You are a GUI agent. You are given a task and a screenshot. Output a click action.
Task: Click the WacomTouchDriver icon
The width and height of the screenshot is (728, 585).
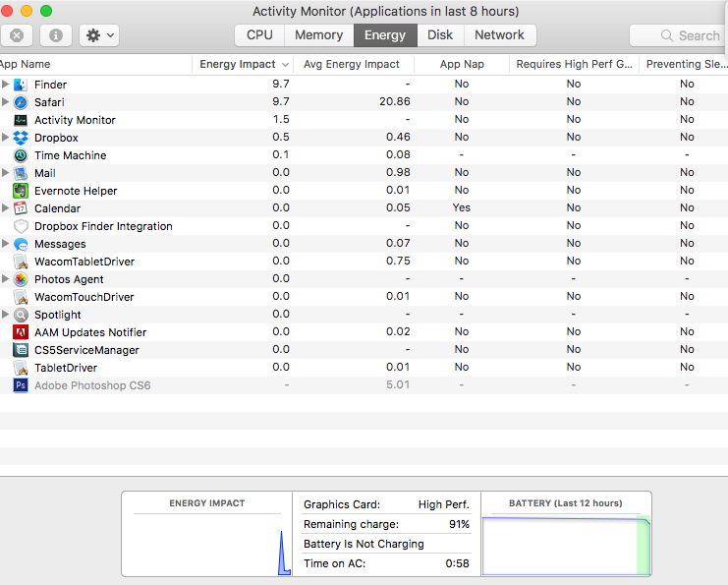21,297
